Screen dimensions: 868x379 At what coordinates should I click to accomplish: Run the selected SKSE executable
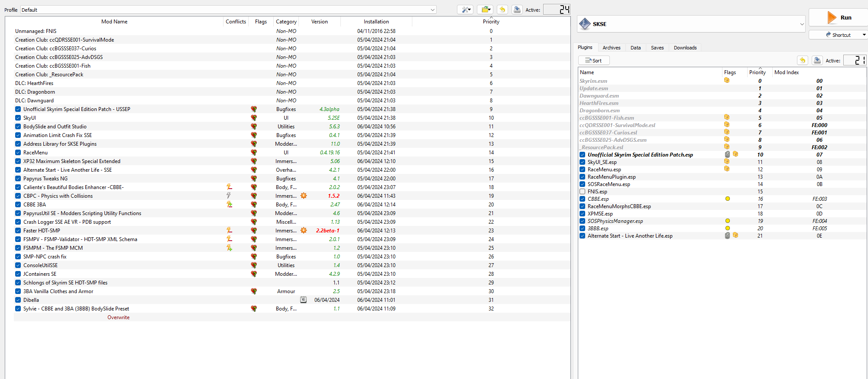(x=839, y=18)
